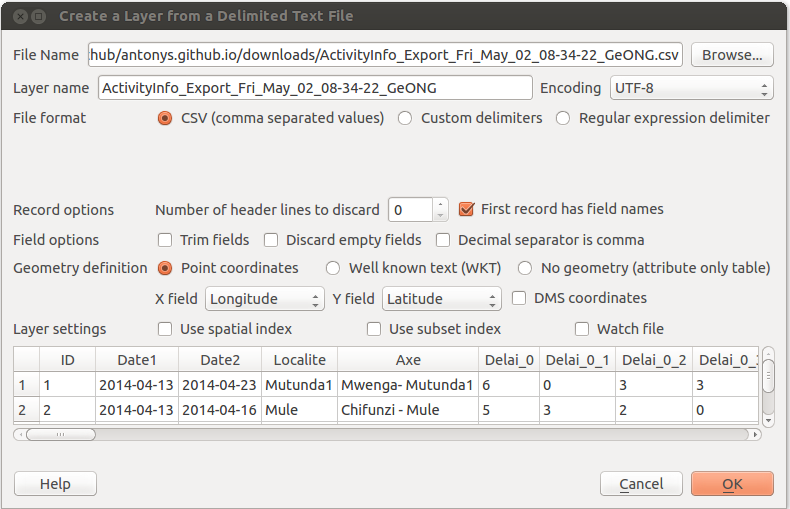Increase header lines to discard spinner
Screen dimensions: 790x509
441,204
